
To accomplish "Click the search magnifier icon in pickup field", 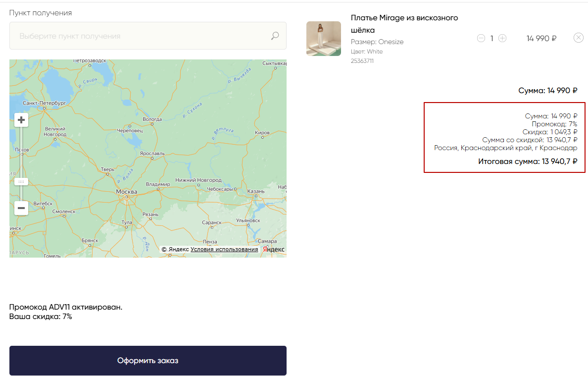I will point(275,36).
